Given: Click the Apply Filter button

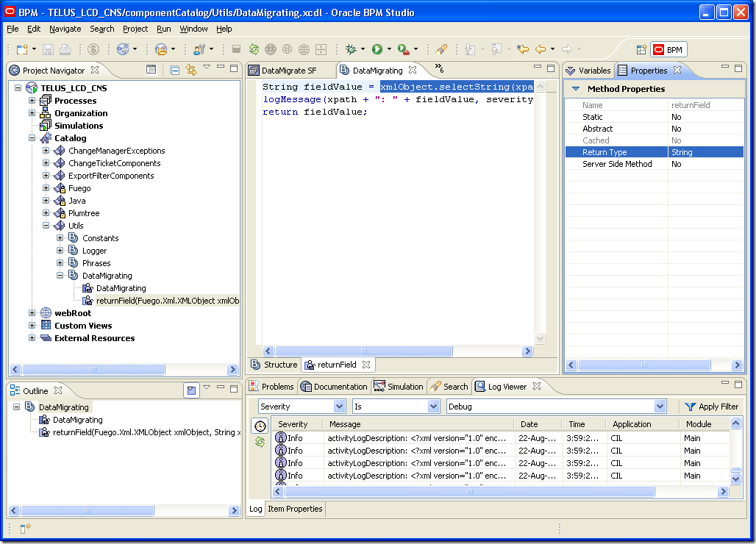Looking at the screenshot, I should 712,407.
